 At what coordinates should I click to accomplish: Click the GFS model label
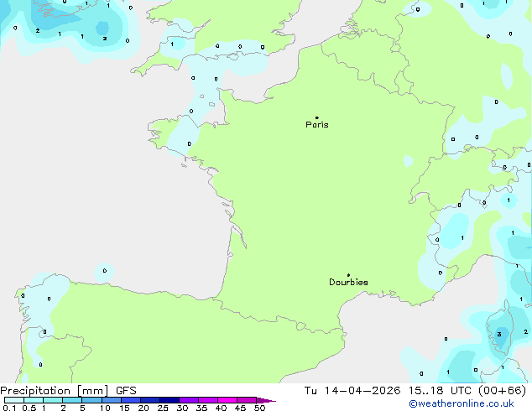[x=126, y=391]
